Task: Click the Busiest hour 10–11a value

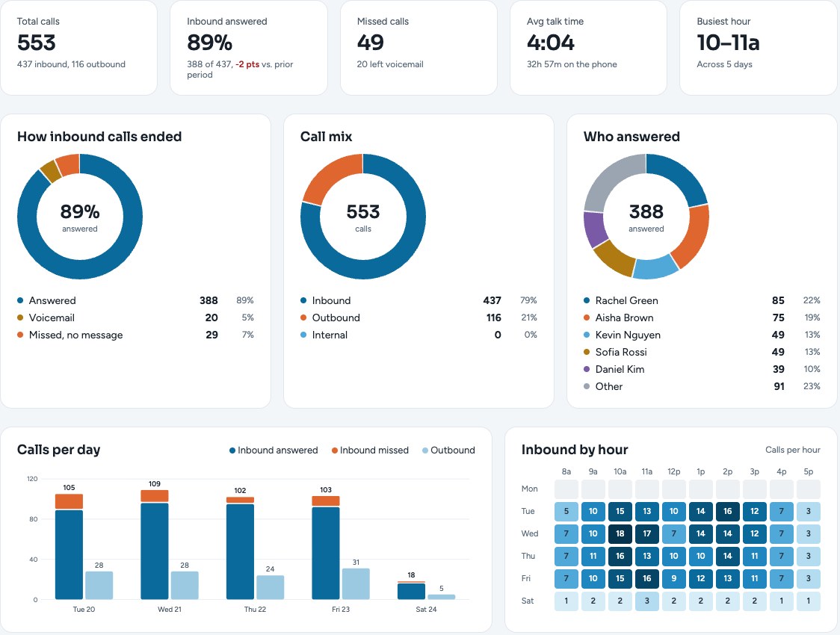Action: pyautogui.click(x=728, y=43)
